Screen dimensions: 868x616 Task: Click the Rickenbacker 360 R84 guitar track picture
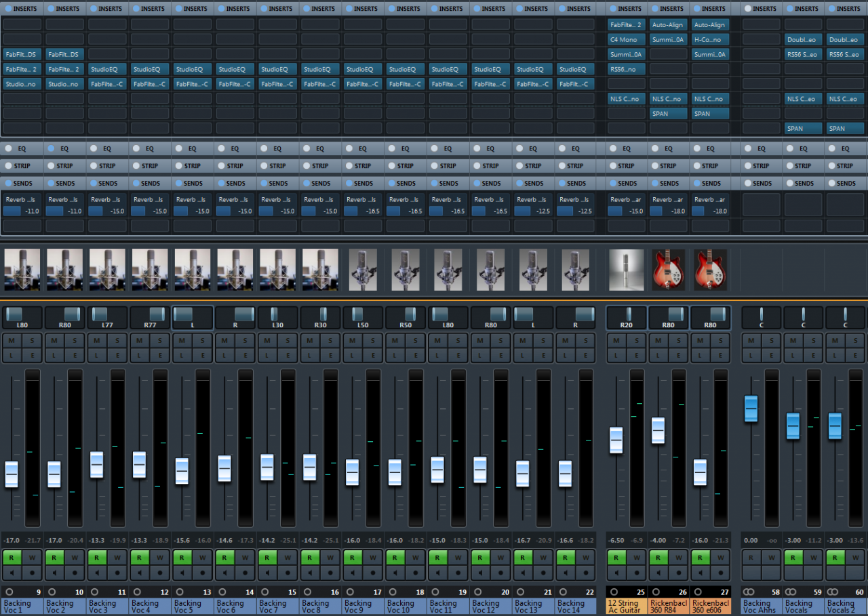[x=669, y=270]
